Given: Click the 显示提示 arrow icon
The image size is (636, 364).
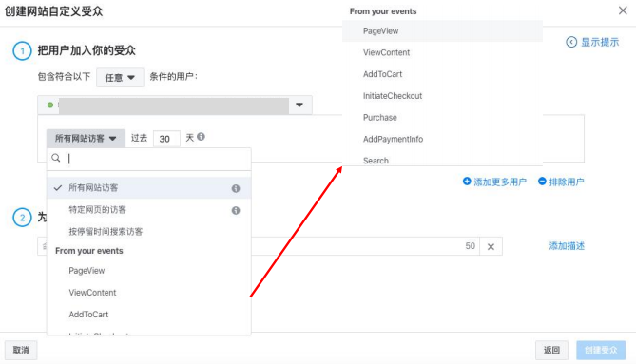Looking at the screenshot, I should (571, 42).
